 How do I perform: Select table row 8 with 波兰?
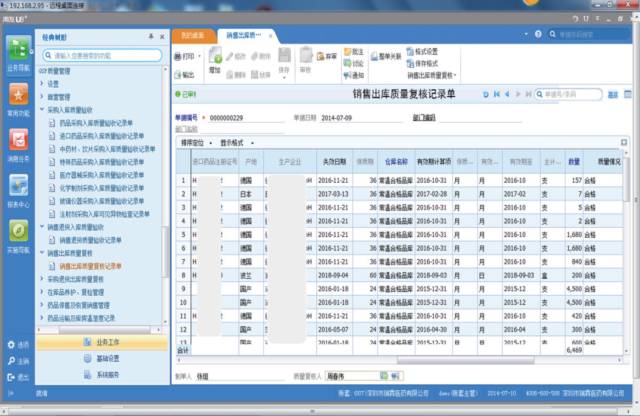[400, 276]
